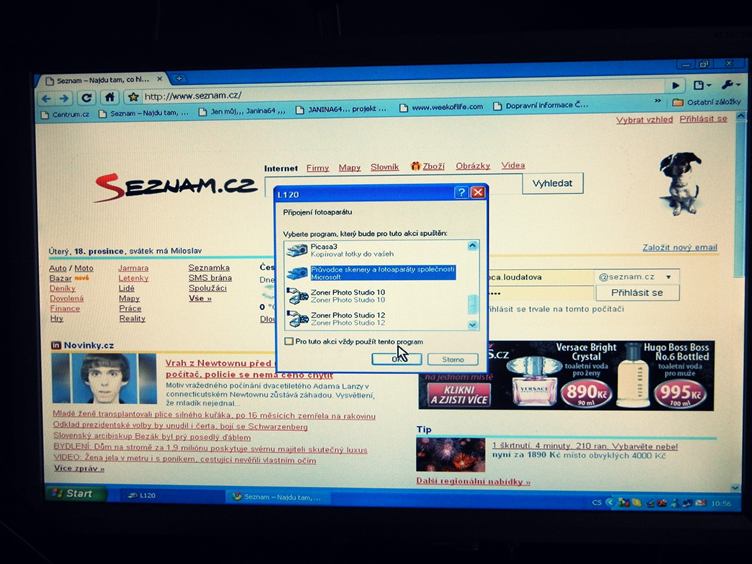The height and width of the screenshot is (564, 752).
Task: Open the Přihlásit se top link
Action: tap(704, 118)
